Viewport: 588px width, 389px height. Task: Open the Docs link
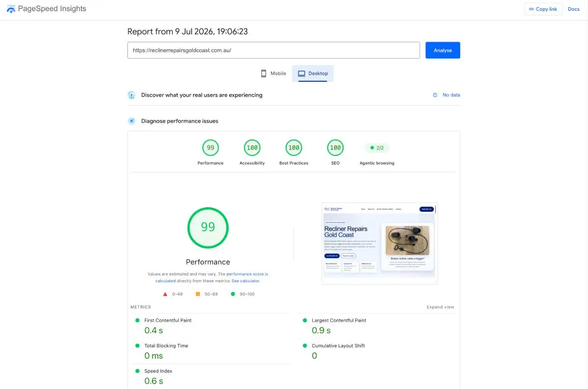pos(573,9)
